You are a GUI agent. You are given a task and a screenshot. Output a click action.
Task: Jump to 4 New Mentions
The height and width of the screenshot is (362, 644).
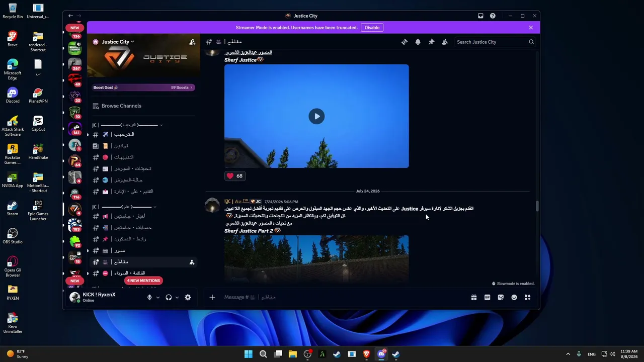(x=143, y=281)
